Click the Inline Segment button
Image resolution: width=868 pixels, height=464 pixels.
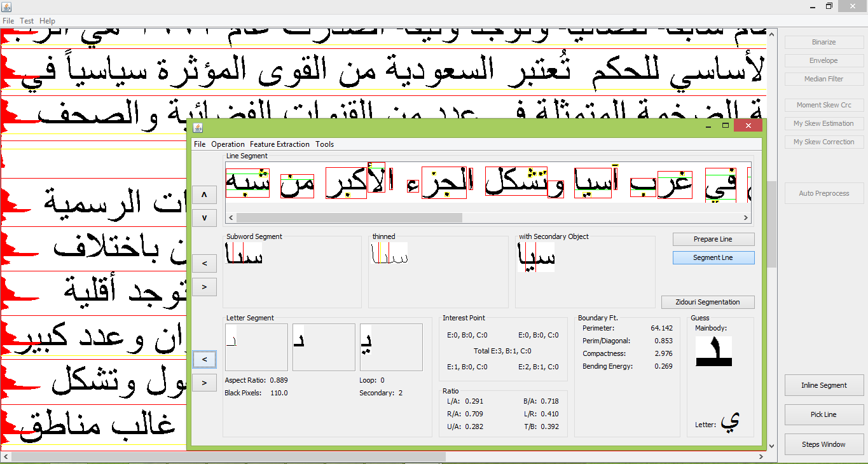pos(823,385)
